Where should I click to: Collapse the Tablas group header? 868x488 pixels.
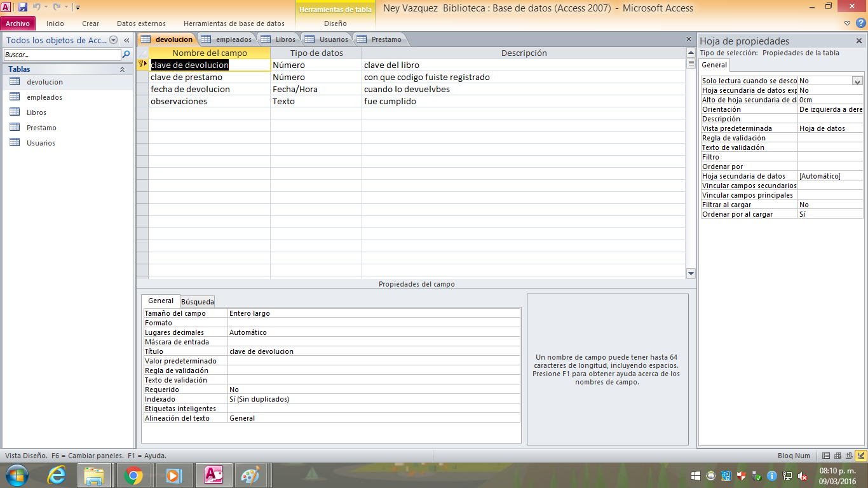[x=122, y=69]
